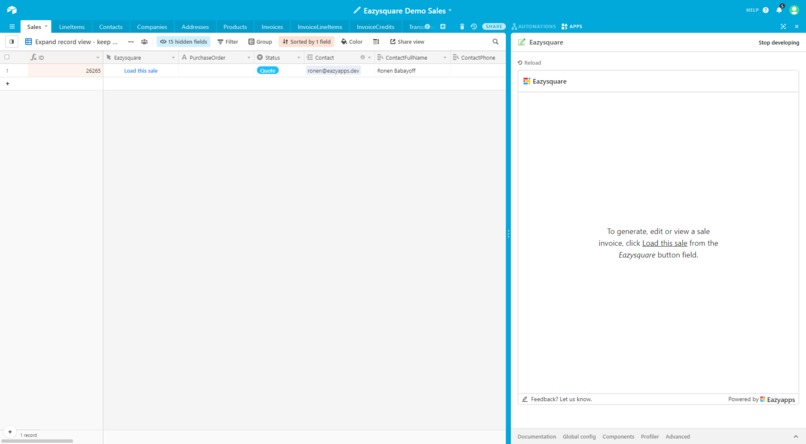Open Powered by Eazyapps link

761,399
